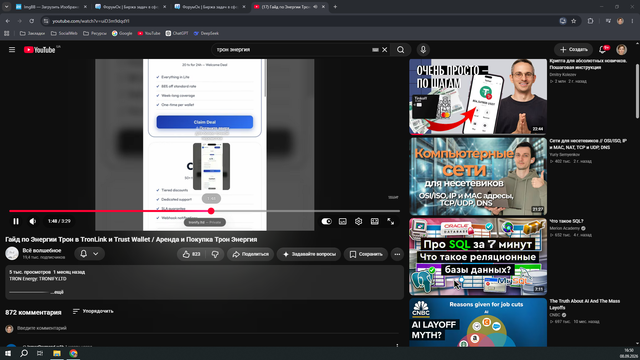
Task: Open a new tab with the plus
Action: pos(335,7)
